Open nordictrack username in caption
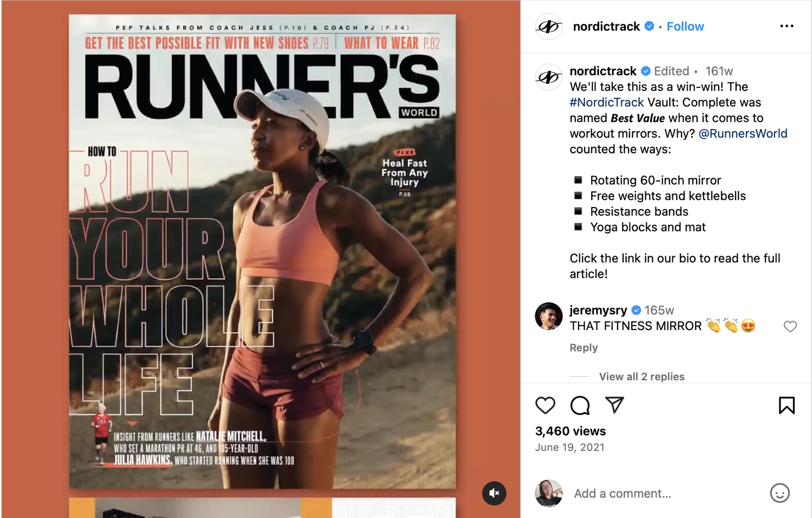The height and width of the screenshot is (518, 812). pos(603,72)
